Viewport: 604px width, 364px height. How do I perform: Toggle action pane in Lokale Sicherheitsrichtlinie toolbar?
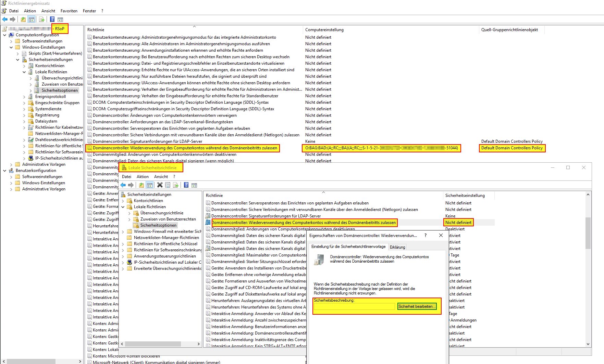194,185
